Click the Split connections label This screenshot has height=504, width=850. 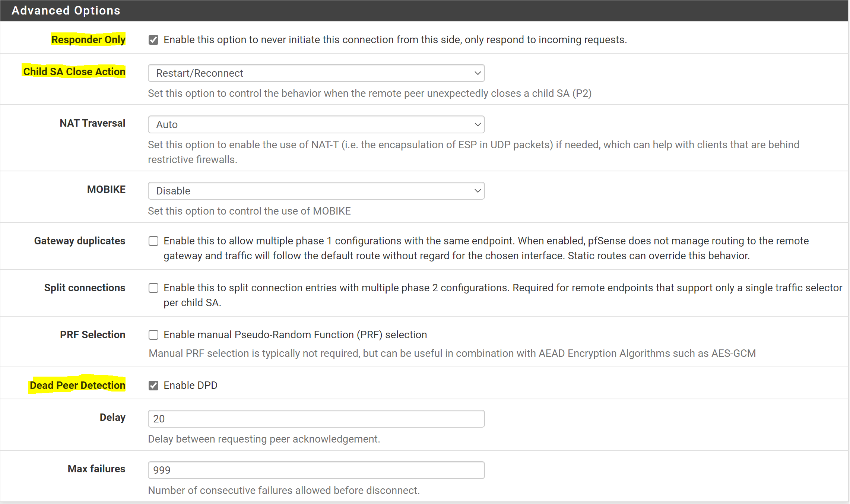85,288
